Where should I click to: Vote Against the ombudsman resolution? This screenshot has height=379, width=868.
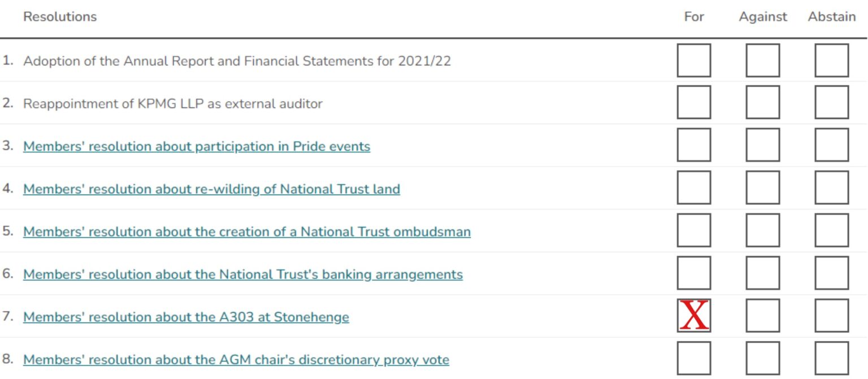click(762, 232)
